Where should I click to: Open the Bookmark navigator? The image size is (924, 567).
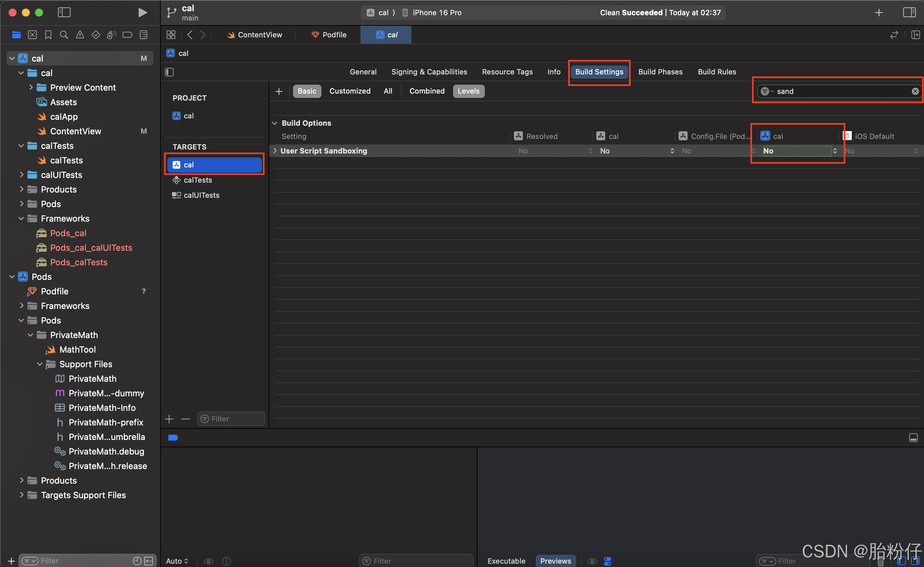coord(48,35)
